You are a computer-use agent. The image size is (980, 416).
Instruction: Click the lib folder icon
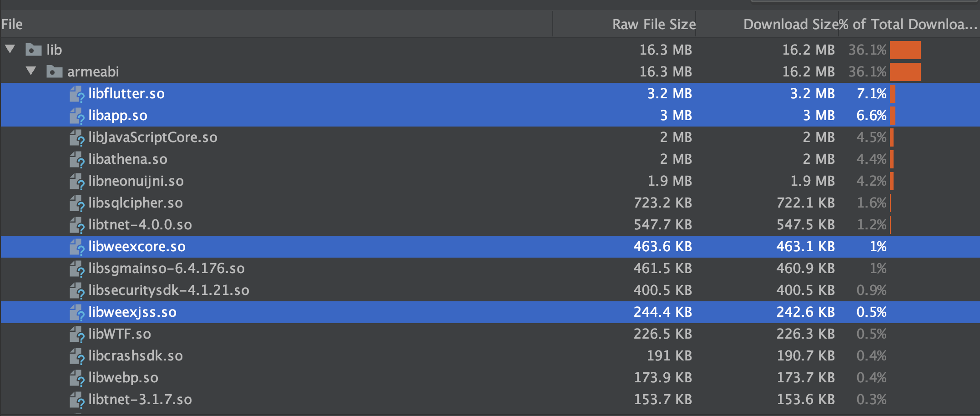tap(34, 49)
